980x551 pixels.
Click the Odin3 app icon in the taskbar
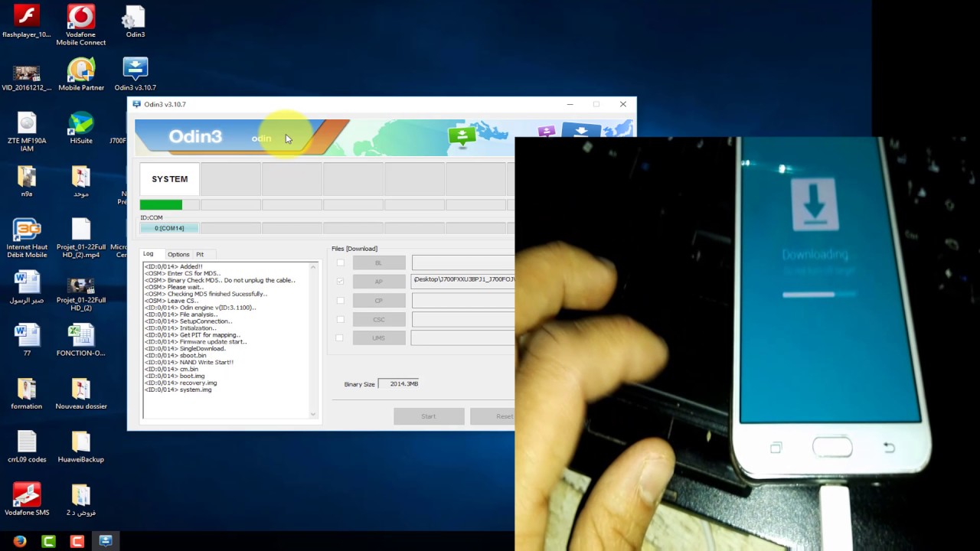(x=106, y=541)
